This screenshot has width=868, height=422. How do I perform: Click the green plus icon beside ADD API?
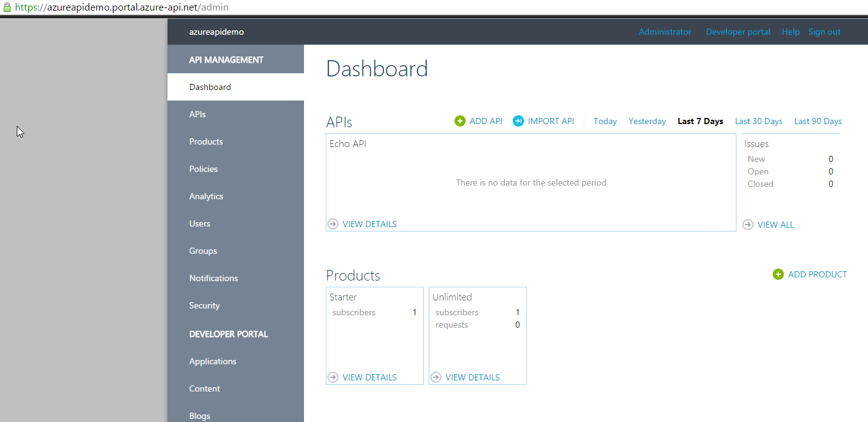tap(460, 121)
